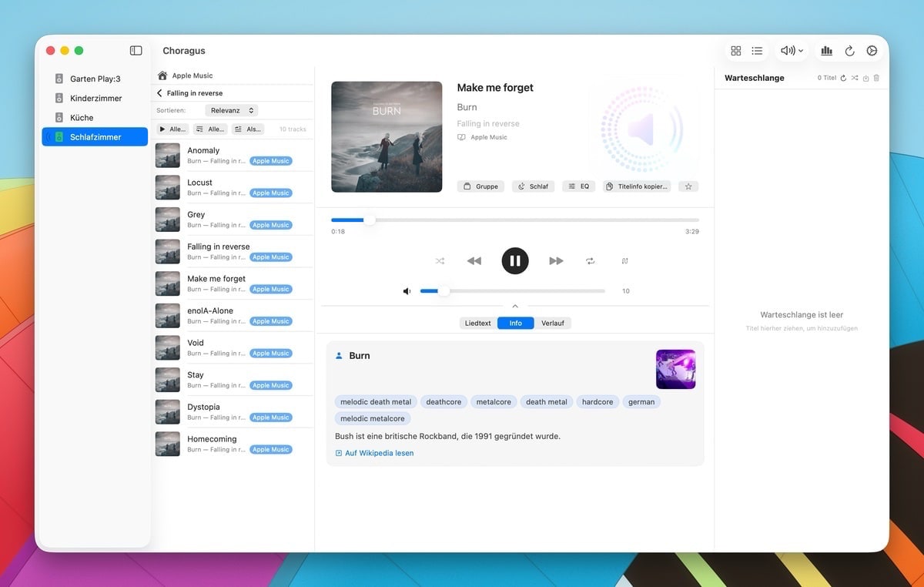Toggle the favorite star next to Titelinfo kopieren
924x587 pixels.
(x=688, y=186)
